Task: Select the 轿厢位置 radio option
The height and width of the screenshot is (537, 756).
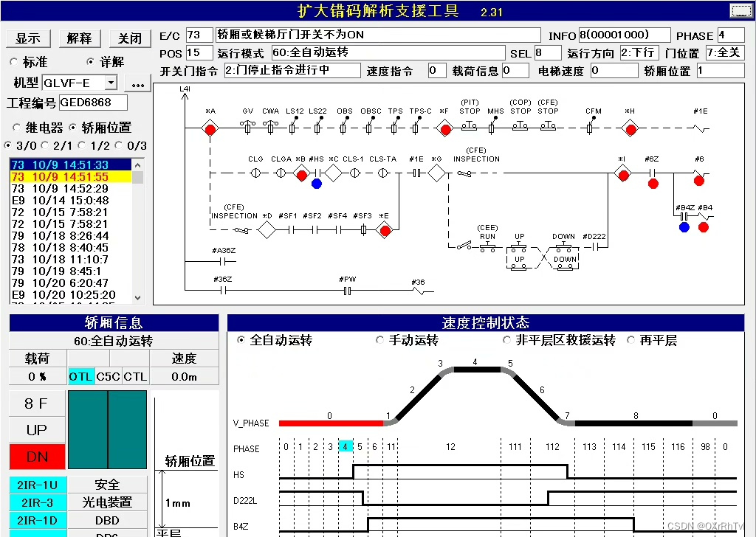Action: pos(73,128)
